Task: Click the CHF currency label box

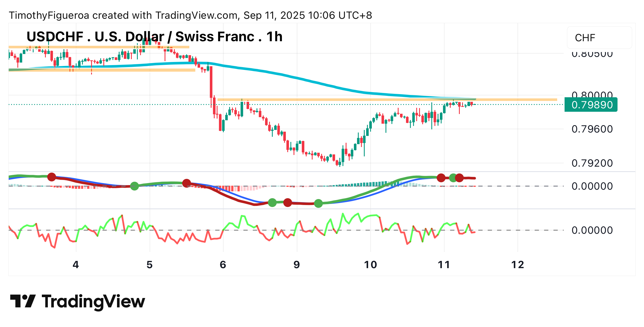Action: (x=599, y=38)
